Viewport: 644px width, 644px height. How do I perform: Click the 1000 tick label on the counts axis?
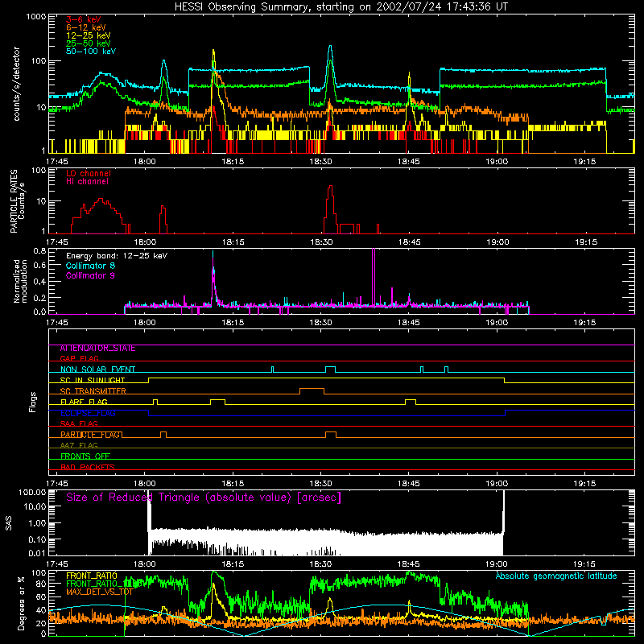click(36, 17)
